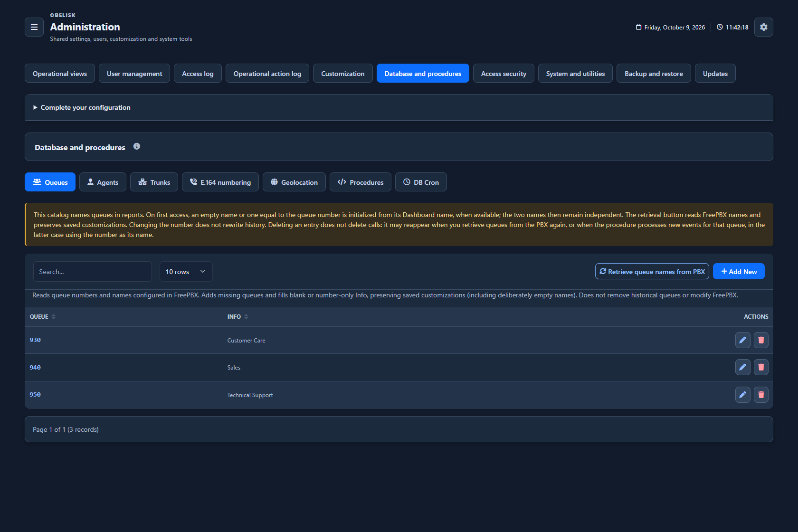Focus the Search input field

[x=93, y=272]
